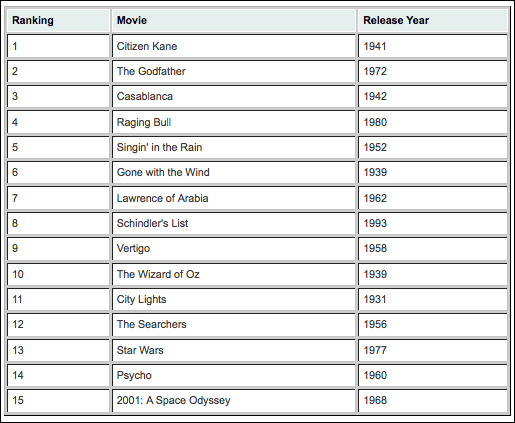
Task: Select the Citizen Kane cell
Action: click(234, 46)
